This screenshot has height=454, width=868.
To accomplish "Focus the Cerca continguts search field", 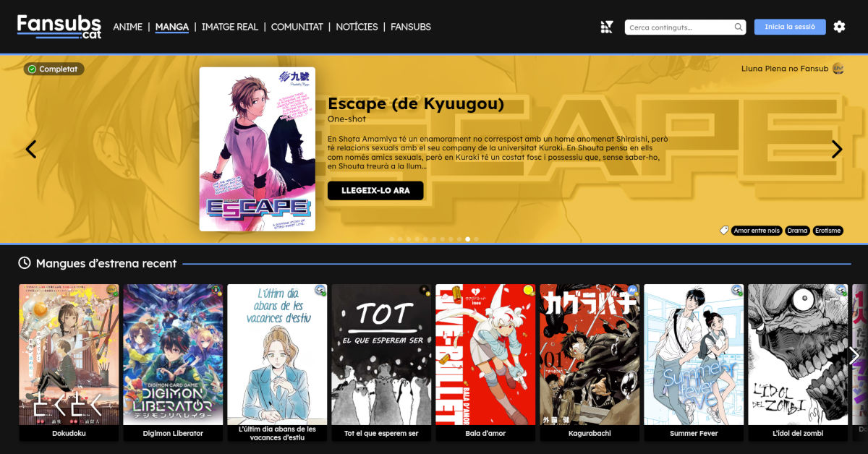I will (678, 27).
